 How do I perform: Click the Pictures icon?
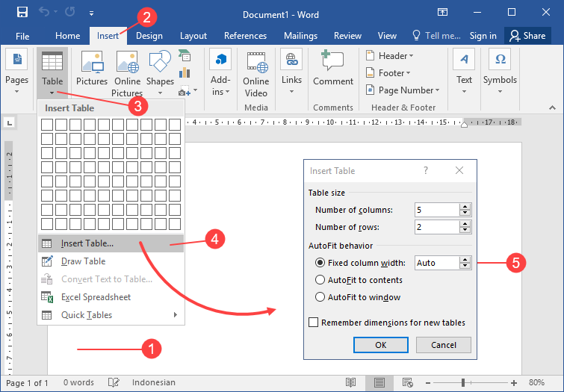92,62
